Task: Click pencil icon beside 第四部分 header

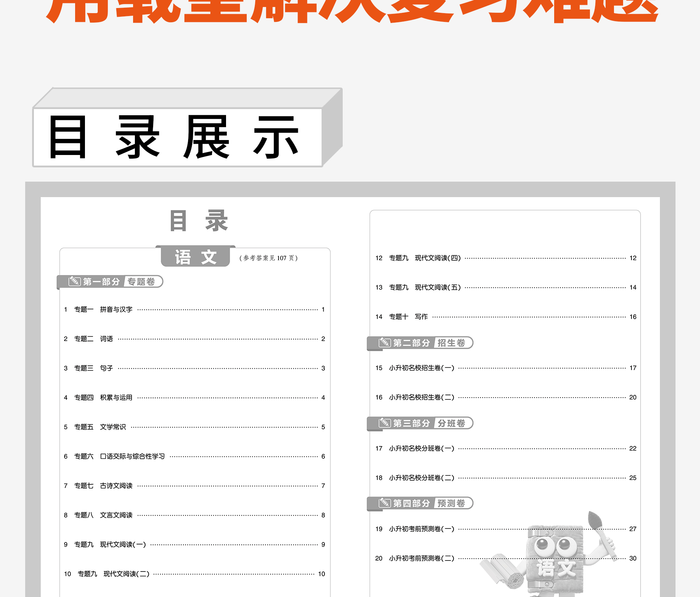Action: [384, 503]
